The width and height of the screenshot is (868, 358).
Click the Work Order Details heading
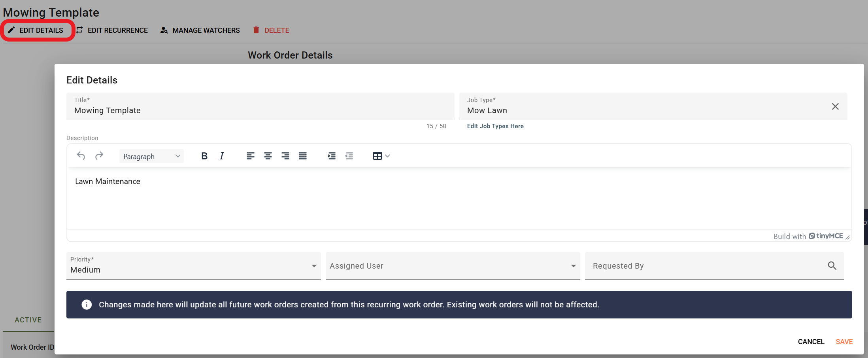290,55
